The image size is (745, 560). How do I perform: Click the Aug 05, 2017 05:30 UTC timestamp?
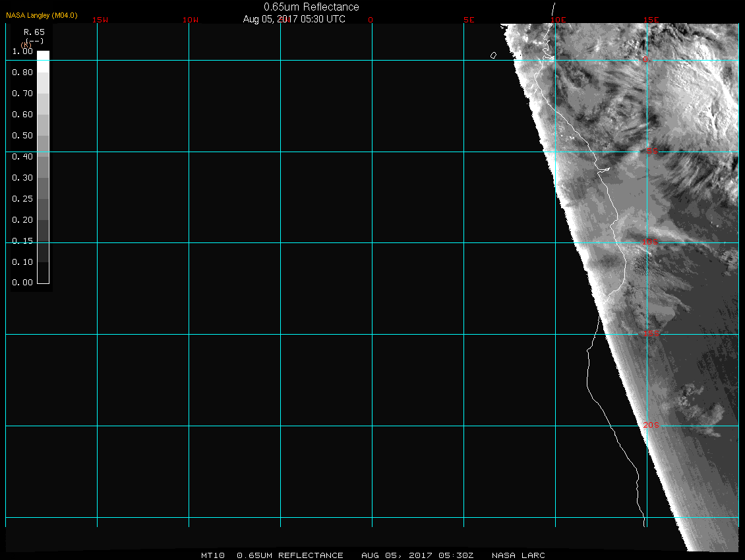coord(294,19)
